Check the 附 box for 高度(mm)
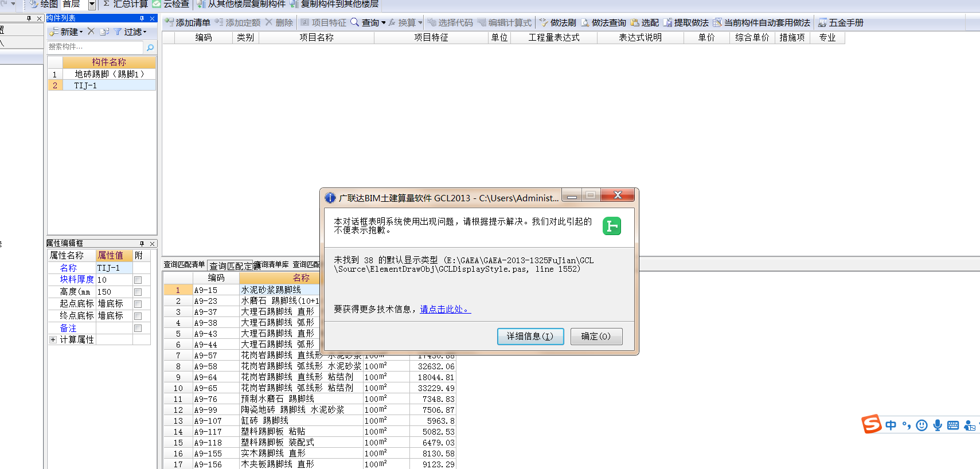980x469 pixels. tap(138, 292)
